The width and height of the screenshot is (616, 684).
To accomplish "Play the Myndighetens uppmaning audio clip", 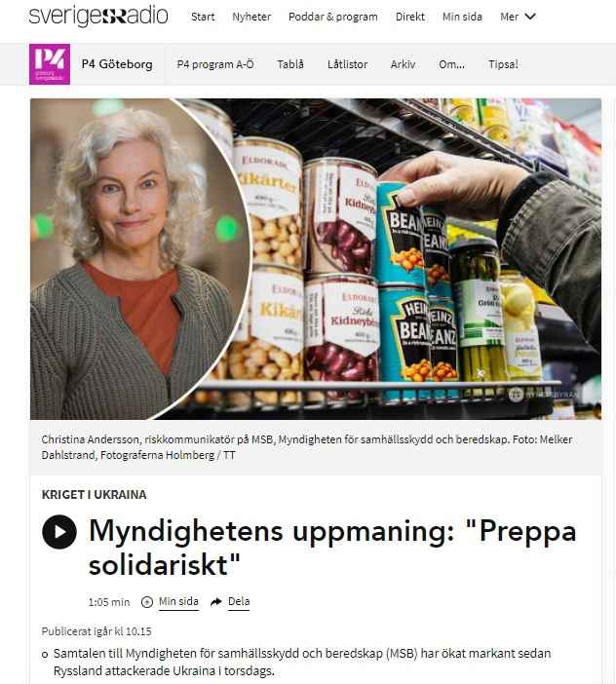I will tap(59, 531).
